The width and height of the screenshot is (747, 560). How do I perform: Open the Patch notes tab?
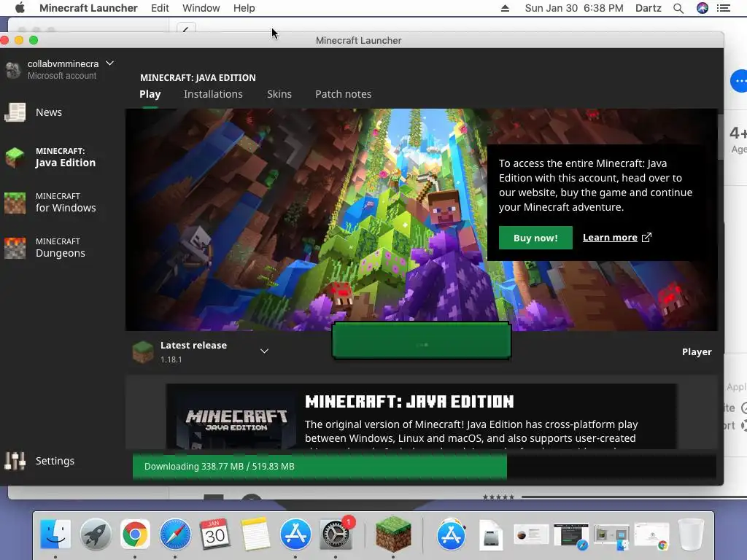tap(343, 94)
